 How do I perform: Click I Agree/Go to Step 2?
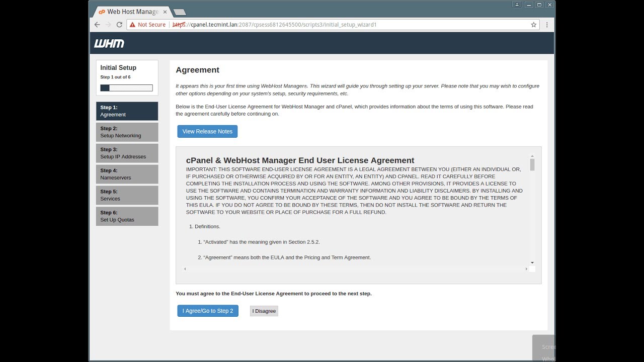pos(208,311)
